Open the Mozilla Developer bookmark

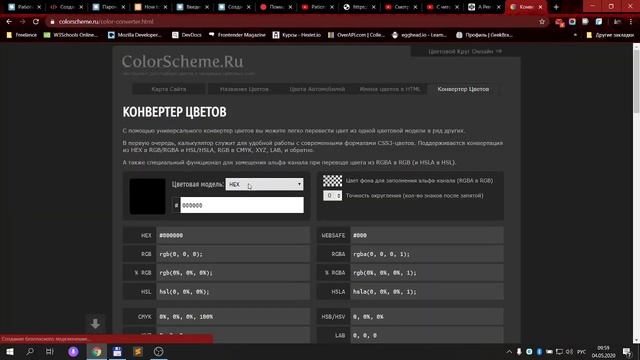[x=135, y=35]
